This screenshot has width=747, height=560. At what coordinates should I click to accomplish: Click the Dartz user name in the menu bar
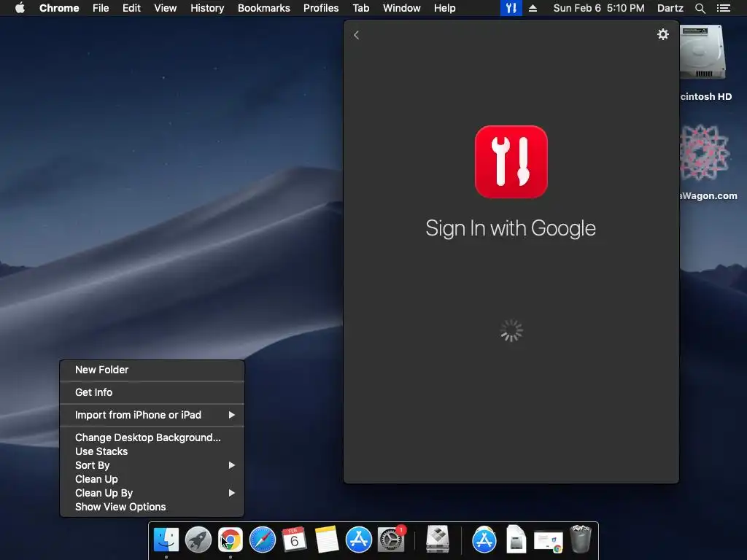click(670, 8)
